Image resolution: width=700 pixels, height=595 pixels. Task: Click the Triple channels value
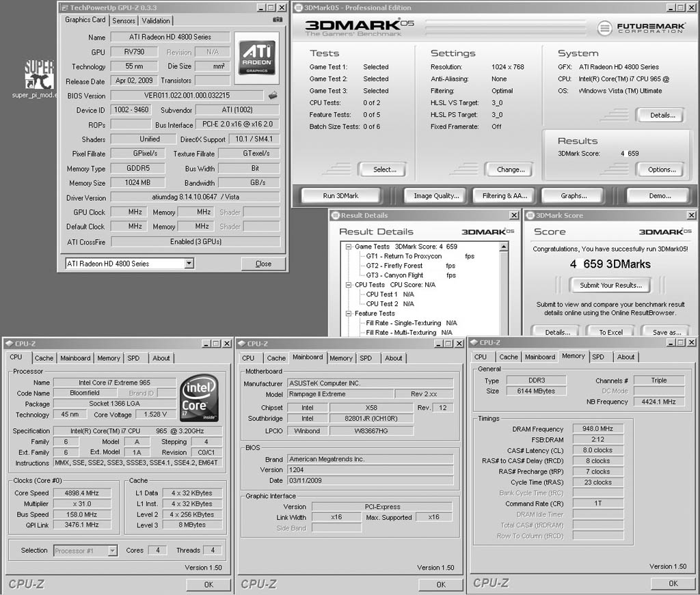[x=659, y=380]
